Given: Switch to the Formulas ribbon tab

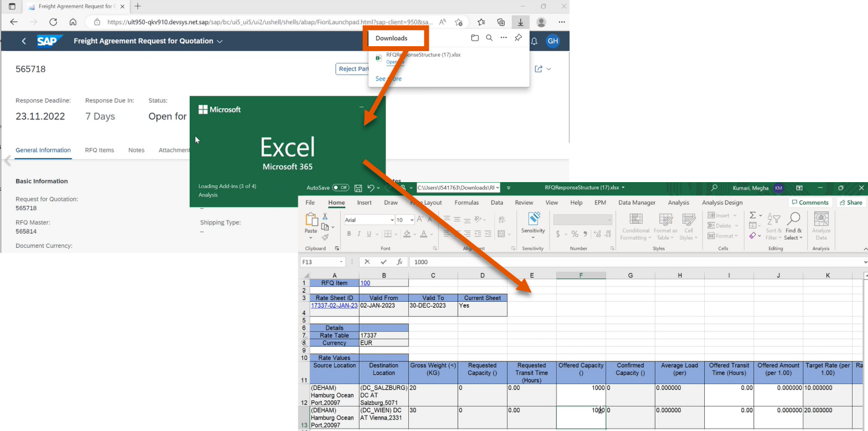Looking at the screenshot, I should 466,203.
